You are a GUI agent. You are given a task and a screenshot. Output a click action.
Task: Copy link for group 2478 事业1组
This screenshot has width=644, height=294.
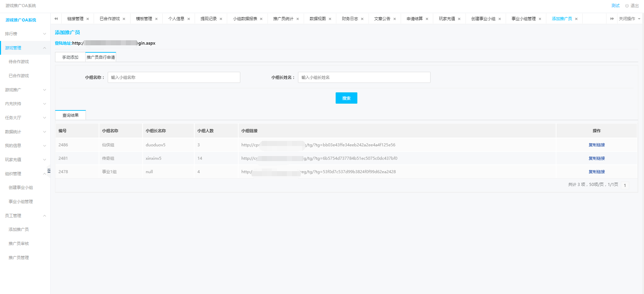tap(596, 172)
